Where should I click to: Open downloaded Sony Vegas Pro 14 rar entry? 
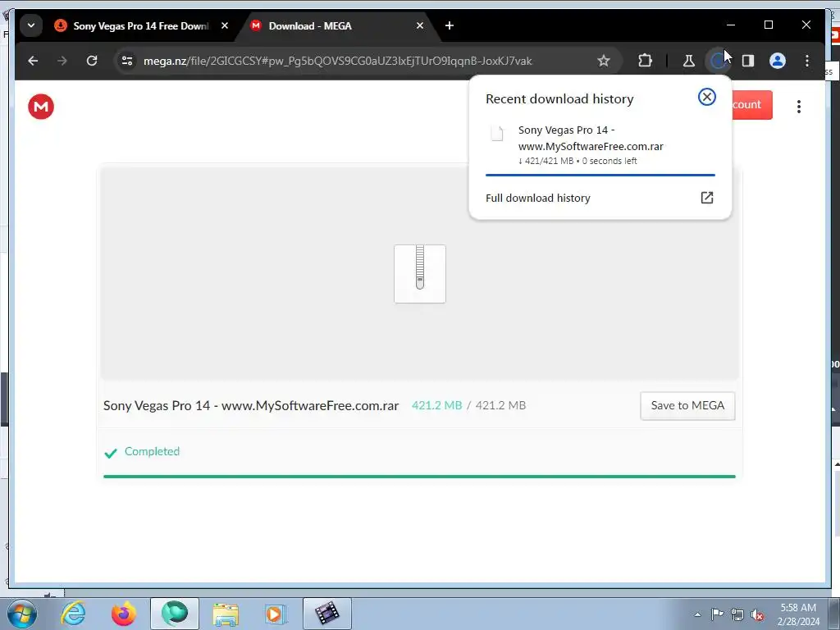click(x=600, y=145)
